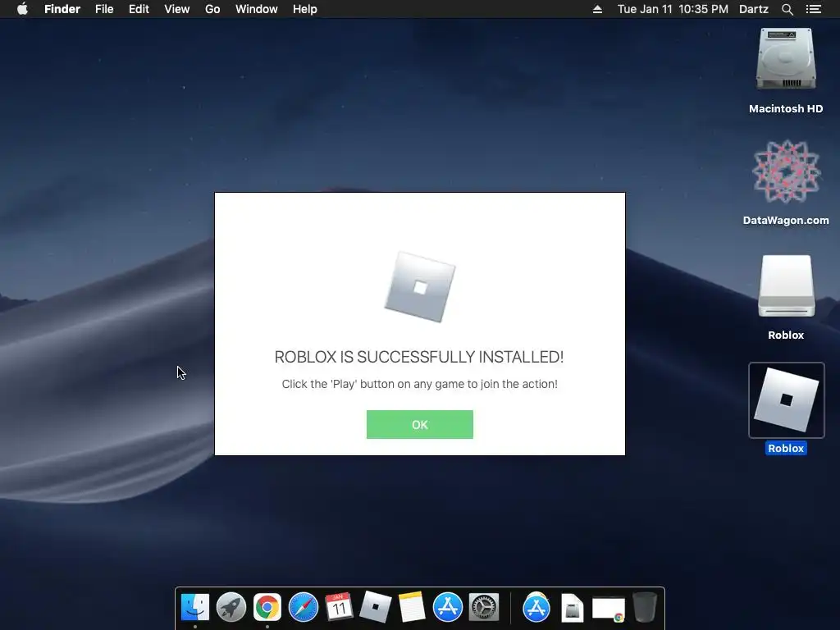The image size is (840, 630).
Task: Click the Roblox logo in the install dialog
Action: [x=419, y=287]
